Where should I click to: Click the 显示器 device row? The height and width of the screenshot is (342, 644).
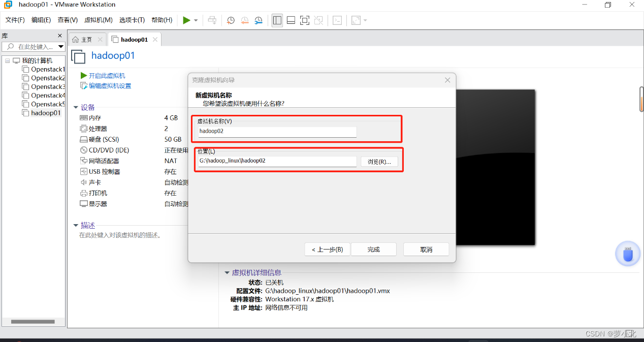(x=134, y=204)
